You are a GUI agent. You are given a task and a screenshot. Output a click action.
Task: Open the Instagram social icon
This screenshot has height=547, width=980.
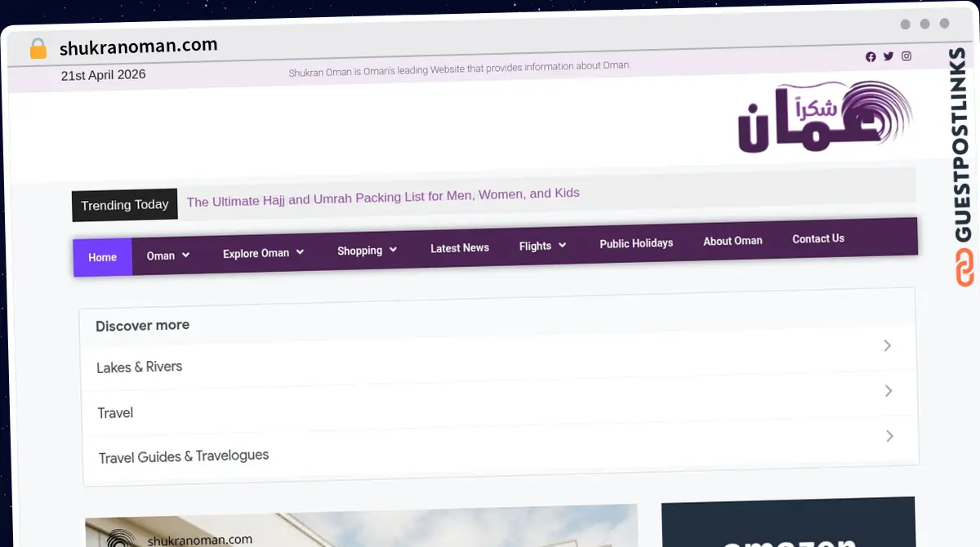coord(906,56)
